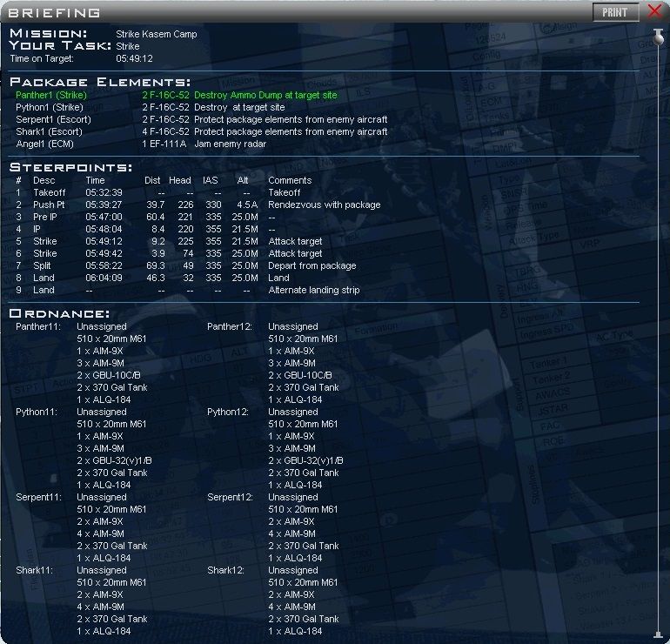670x644 pixels.
Task: Click Serpent11's '4 x AIM-9M' entry
Action: [100, 533]
